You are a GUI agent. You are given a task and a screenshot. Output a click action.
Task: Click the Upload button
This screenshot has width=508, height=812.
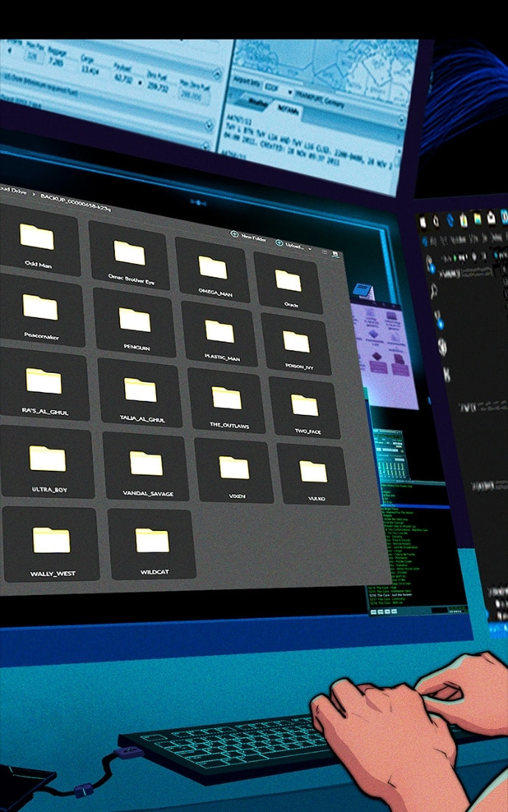click(290, 244)
